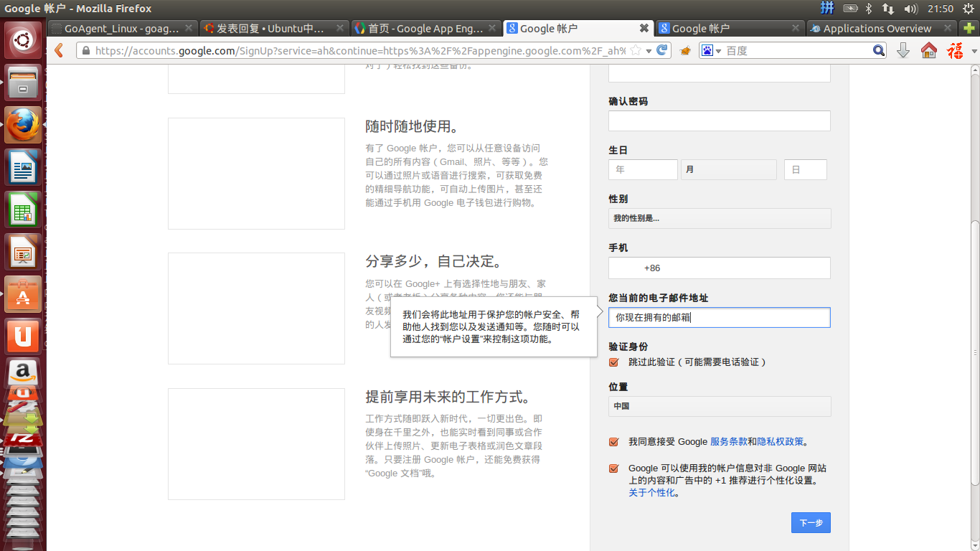
Task: Switch to the Applications Overview tab
Action: tap(882, 29)
